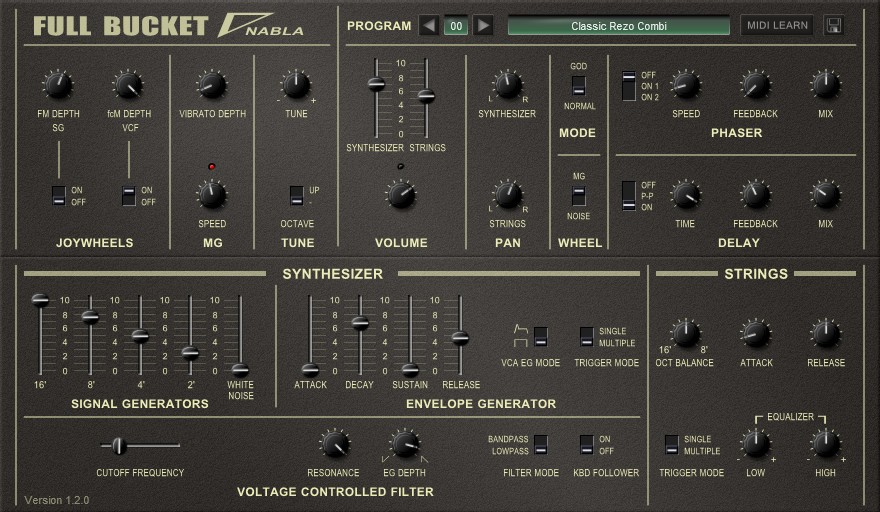Click the MG Speed knob

point(211,194)
